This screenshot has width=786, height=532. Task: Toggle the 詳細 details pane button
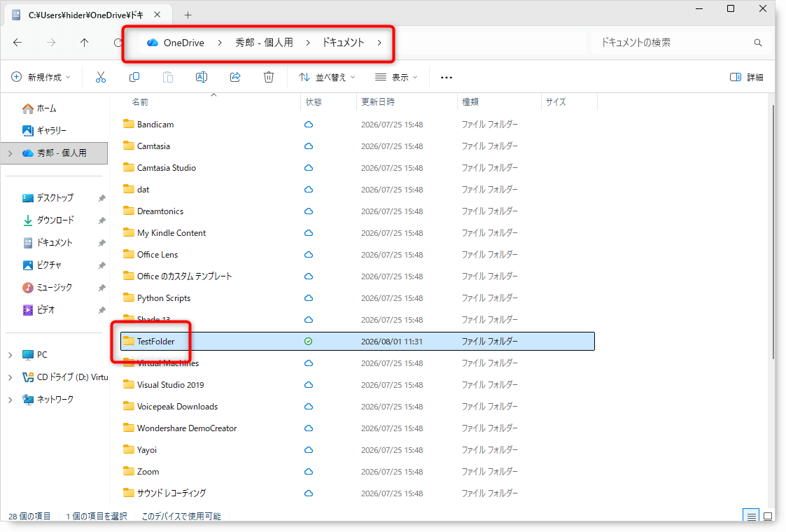[746, 77]
